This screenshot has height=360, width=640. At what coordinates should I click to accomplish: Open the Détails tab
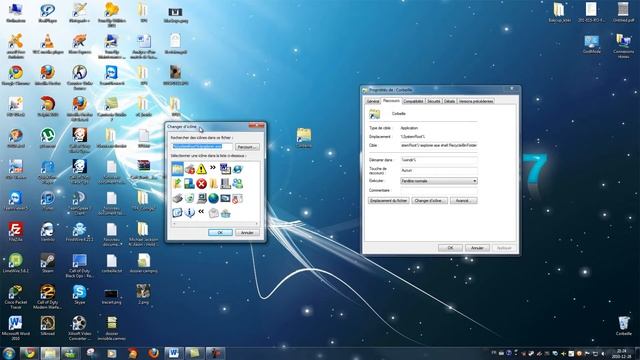(x=449, y=101)
